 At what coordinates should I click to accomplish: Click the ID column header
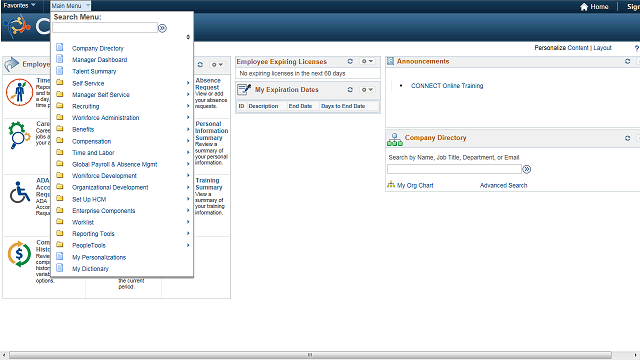(241, 106)
